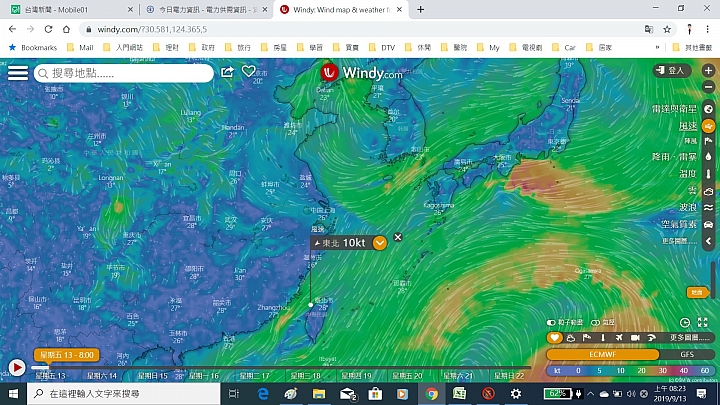This screenshot has width=720, height=405.
Task: Open more layers under right layer list
Action: click(679, 241)
